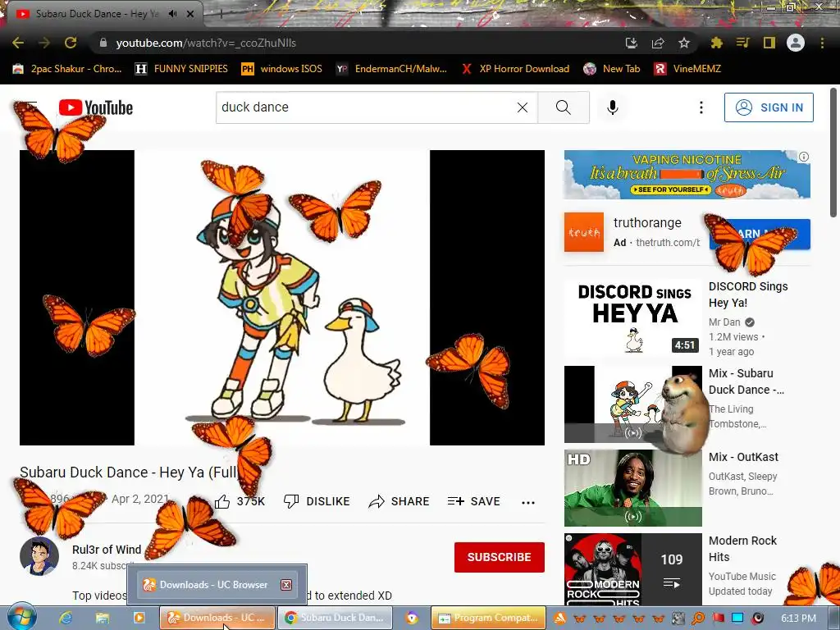
Task: Click the SHARE button
Action: pyautogui.click(x=399, y=501)
